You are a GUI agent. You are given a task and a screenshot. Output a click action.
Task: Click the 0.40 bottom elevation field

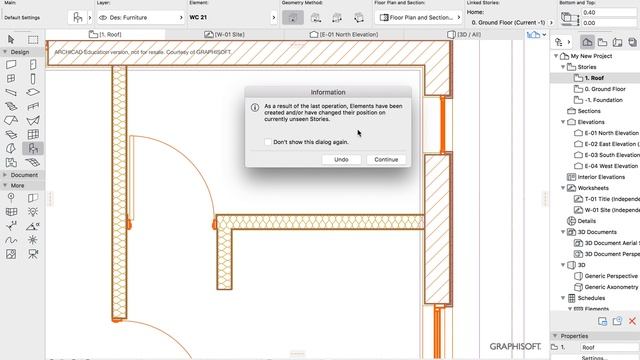[x=609, y=13]
